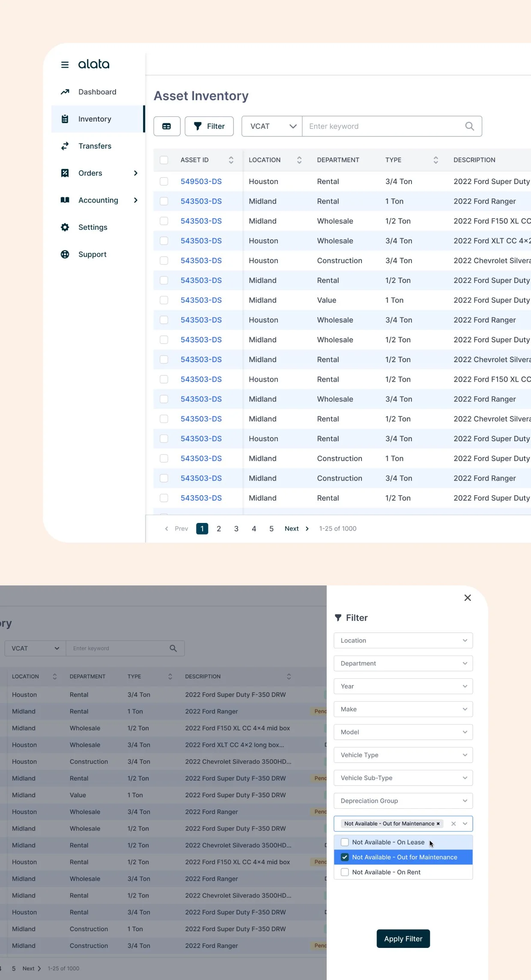The image size is (531, 980).
Task: Sort by Asset ID using its sort arrows
Action: (x=231, y=160)
